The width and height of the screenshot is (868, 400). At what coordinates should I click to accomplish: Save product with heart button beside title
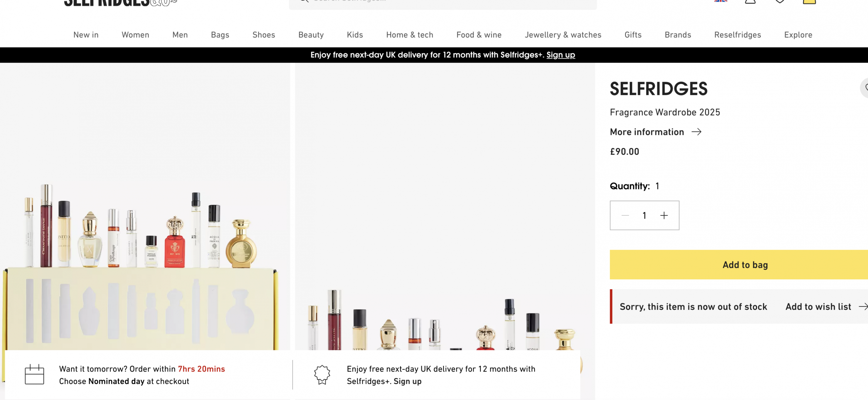click(x=865, y=88)
